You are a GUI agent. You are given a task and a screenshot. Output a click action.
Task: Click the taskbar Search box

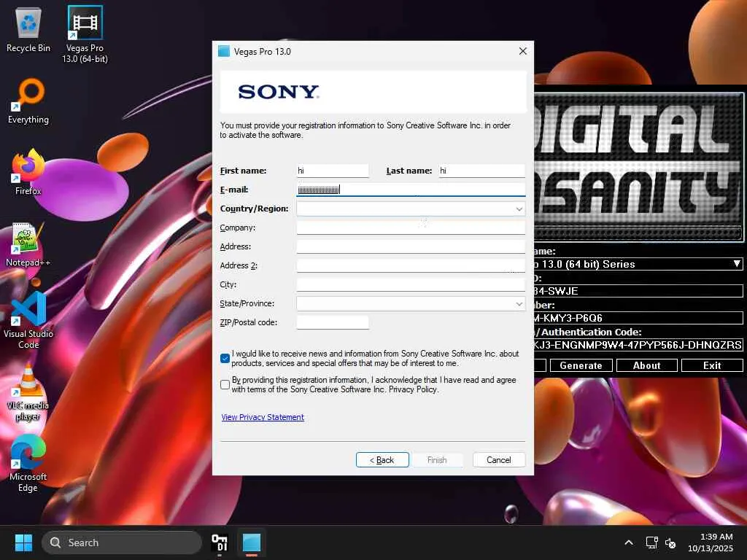tap(122, 542)
